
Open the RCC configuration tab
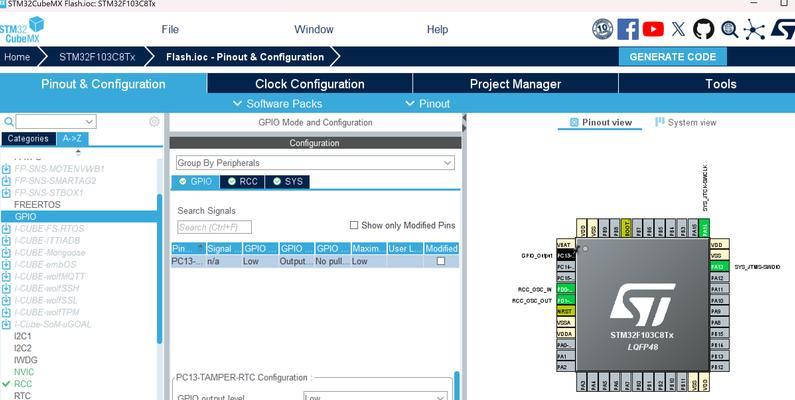pyautogui.click(x=242, y=181)
